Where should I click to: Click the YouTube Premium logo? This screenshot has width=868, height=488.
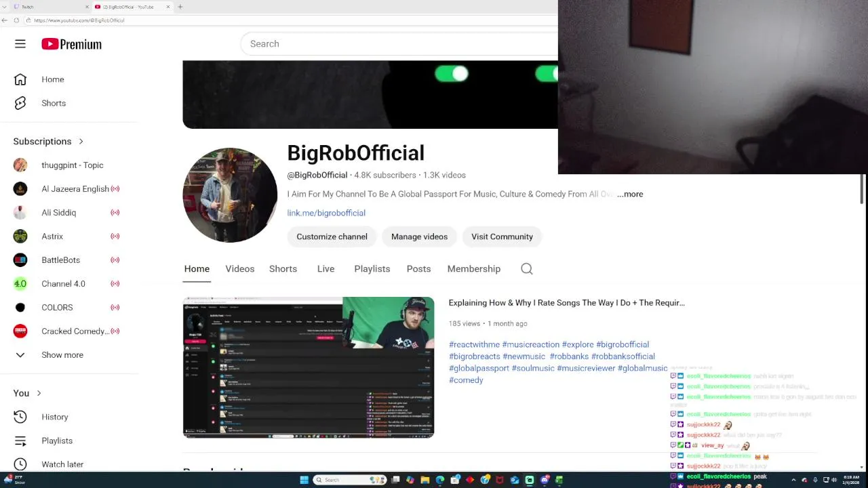coord(71,44)
